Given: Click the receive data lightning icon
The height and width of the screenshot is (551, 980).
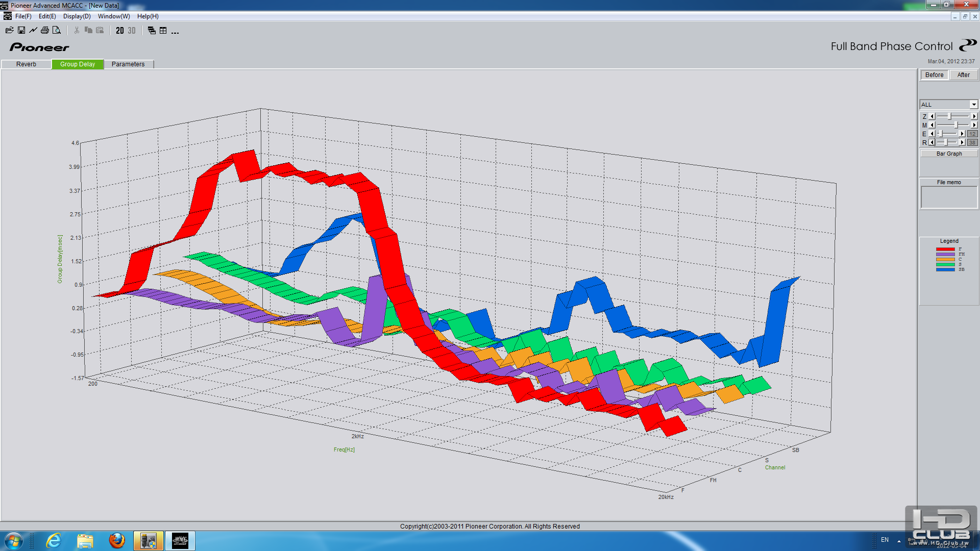Looking at the screenshot, I should pyautogui.click(x=33, y=31).
